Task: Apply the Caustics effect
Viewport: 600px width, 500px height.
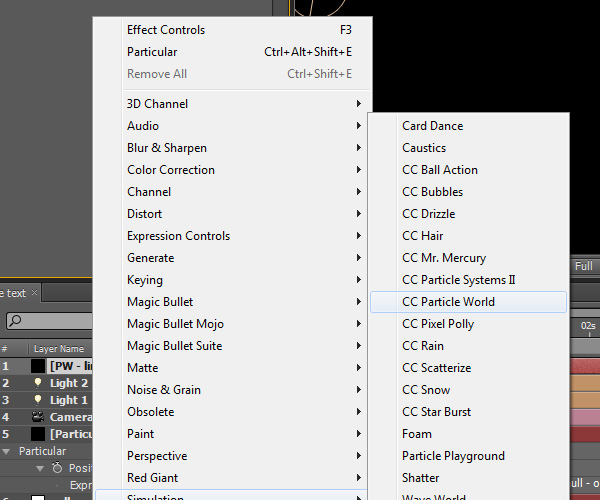Action: coord(468,148)
